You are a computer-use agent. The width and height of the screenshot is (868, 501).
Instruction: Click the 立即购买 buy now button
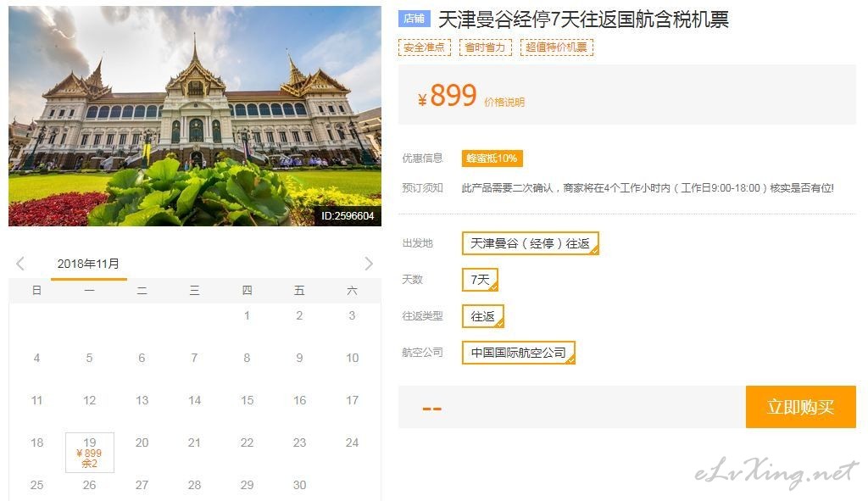(800, 407)
